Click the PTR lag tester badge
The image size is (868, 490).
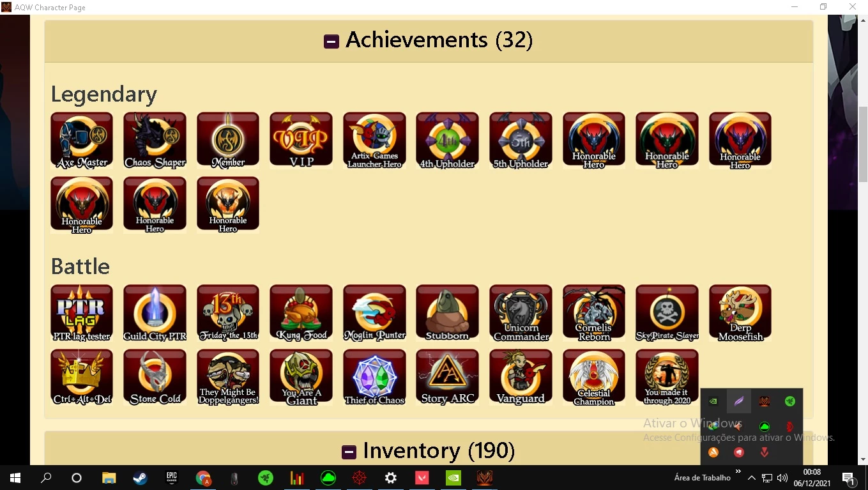pos(82,312)
